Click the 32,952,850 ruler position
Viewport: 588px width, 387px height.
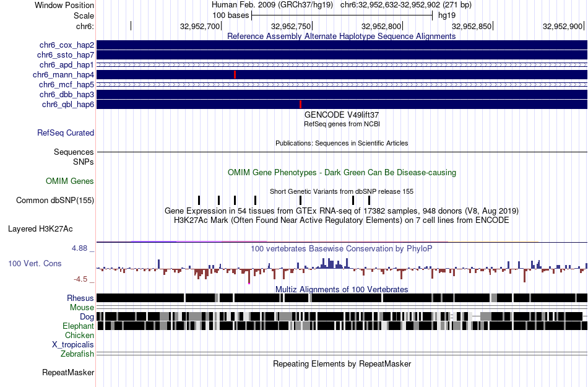pyautogui.click(x=472, y=26)
